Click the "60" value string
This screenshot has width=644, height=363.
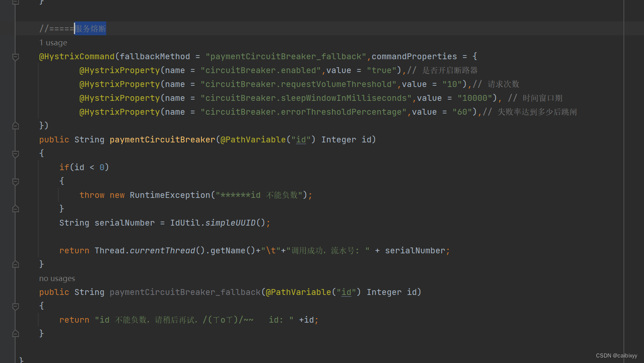pos(462,112)
